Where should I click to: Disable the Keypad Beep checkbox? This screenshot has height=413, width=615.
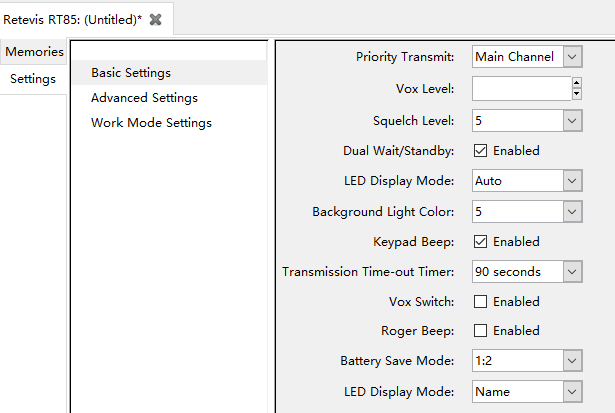pos(480,241)
